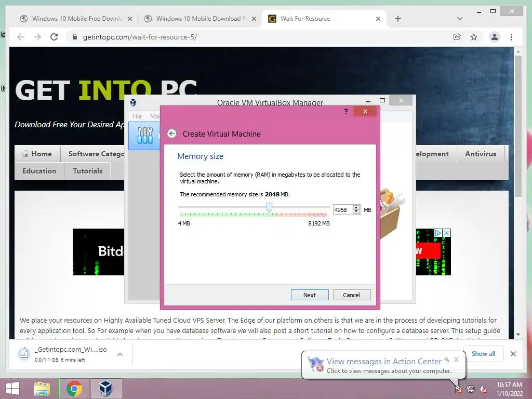The height and width of the screenshot is (399, 532).
Task: Close the first Windows 10 Mobile tab
Action: tap(129, 19)
